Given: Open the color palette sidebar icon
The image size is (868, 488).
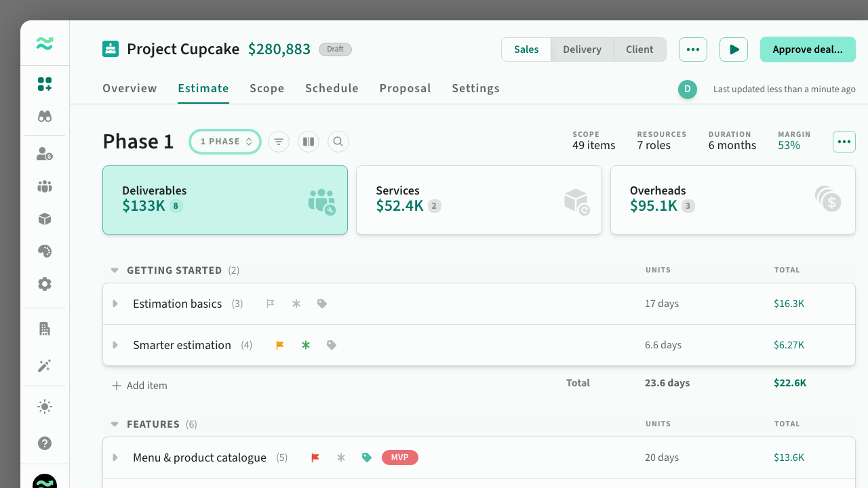Looking at the screenshot, I should (x=45, y=251).
